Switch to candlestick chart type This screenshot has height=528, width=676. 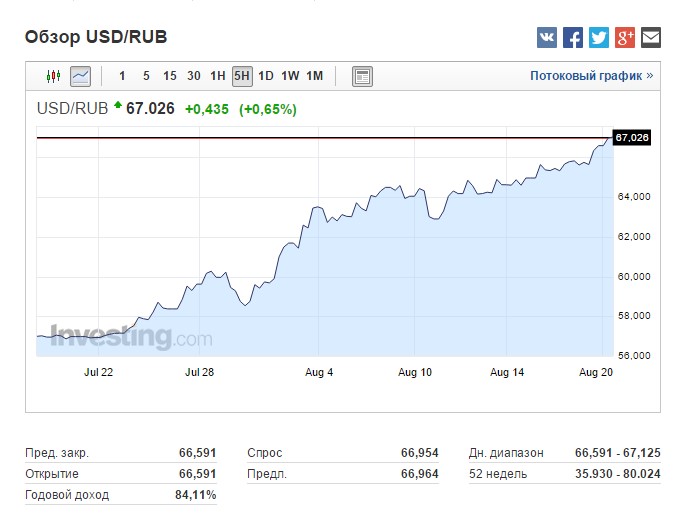54,76
